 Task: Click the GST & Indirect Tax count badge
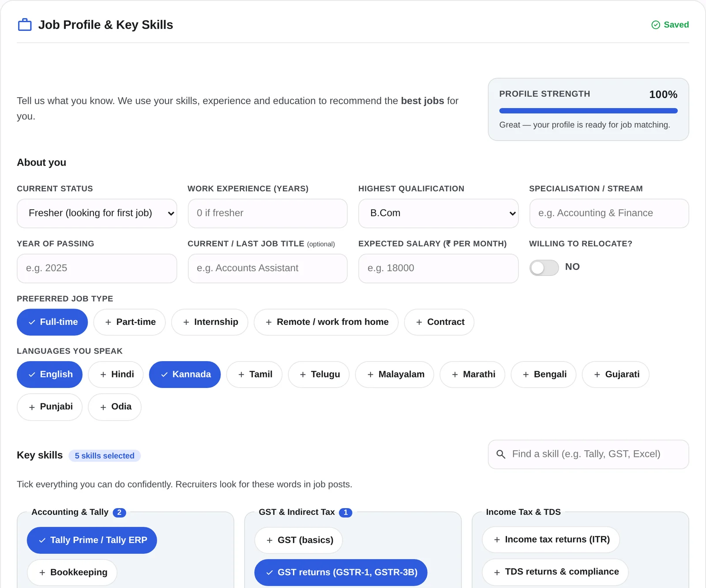tap(345, 513)
